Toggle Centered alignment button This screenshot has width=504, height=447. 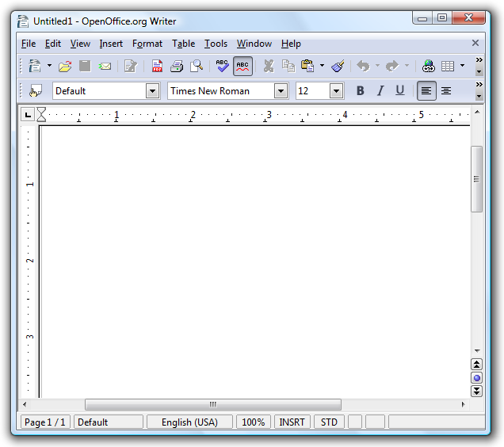click(x=446, y=91)
